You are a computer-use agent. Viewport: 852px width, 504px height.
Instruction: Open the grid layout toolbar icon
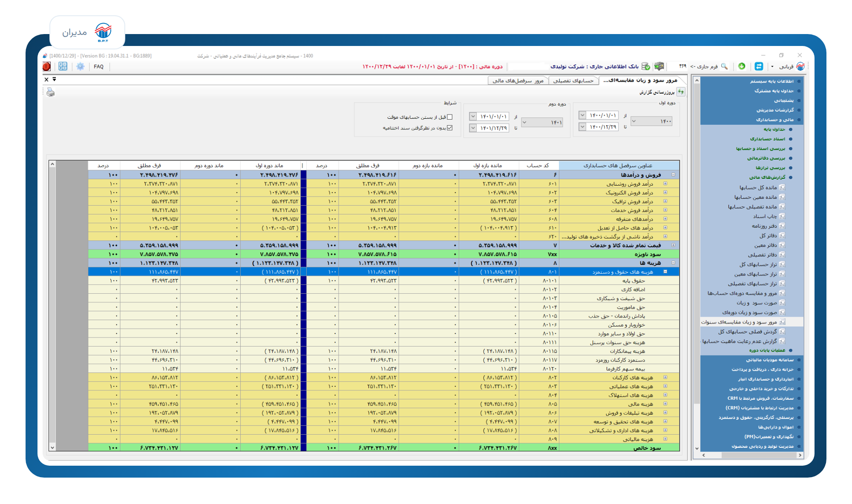click(63, 66)
